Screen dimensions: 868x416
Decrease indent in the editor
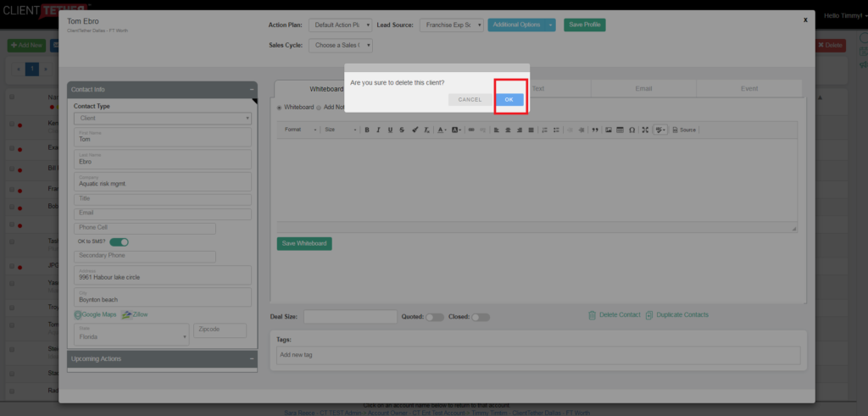tap(570, 130)
